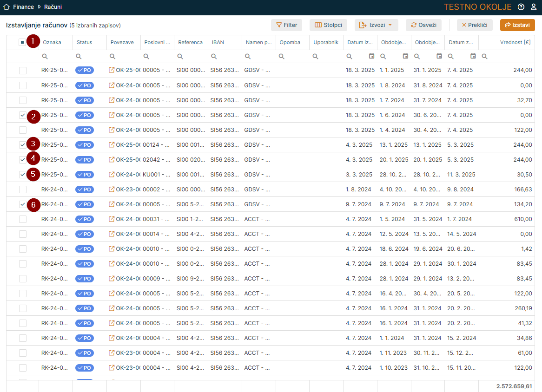Open linked document icon in first row
This screenshot has width=542, height=392.
click(x=112, y=71)
